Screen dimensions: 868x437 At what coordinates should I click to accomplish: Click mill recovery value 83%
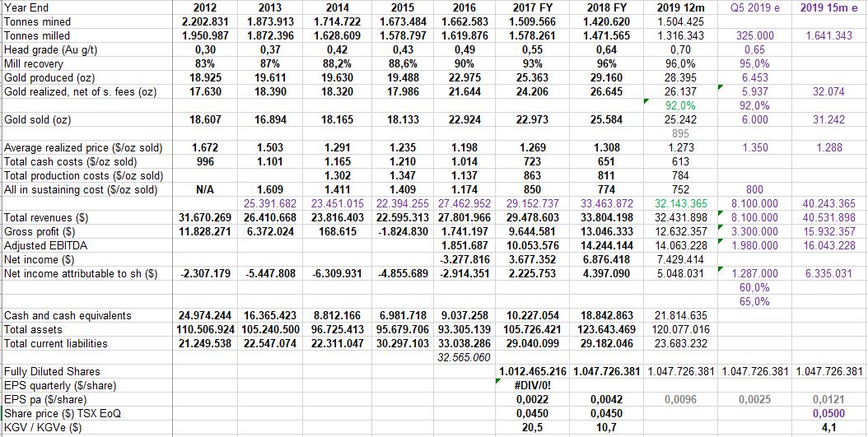pos(205,63)
